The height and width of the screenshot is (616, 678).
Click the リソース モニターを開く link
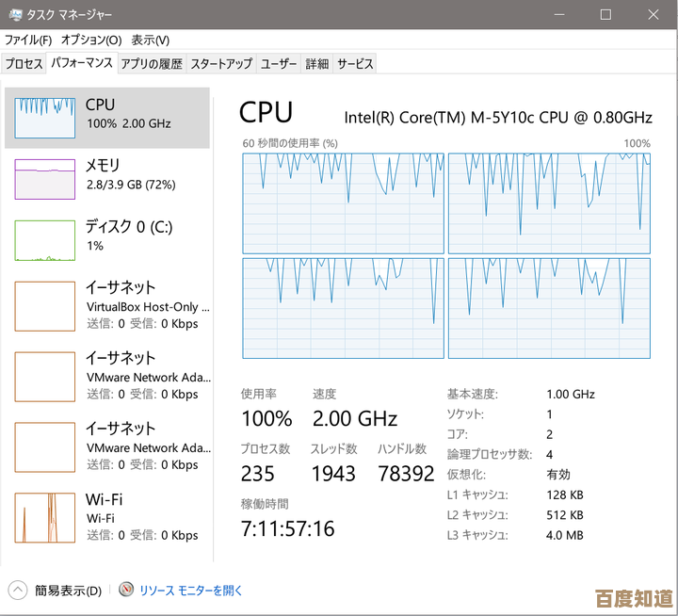(x=190, y=590)
